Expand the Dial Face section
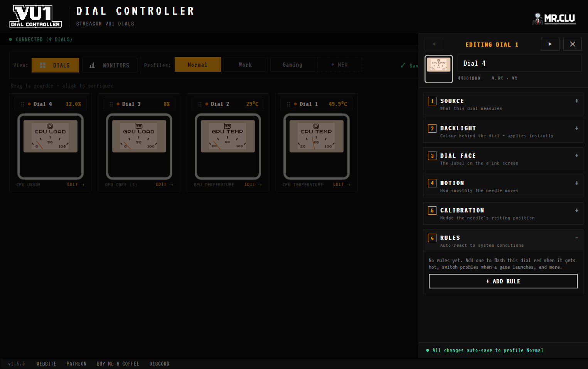Screen dimensions: 588x369 coord(503,159)
